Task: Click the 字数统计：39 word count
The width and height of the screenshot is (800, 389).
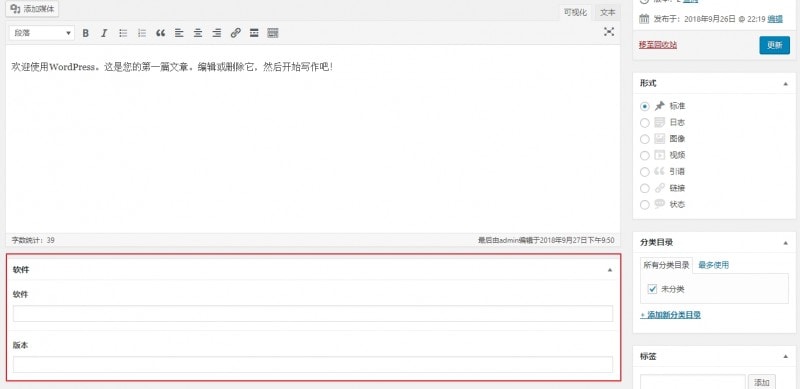Action: click(33, 239)
